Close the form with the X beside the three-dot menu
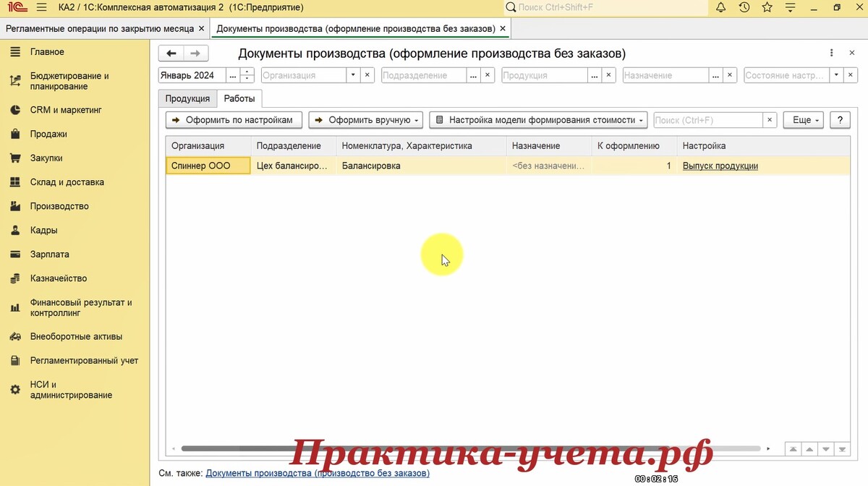This screenshot has width=868, height=486. [x=851, y=54]
